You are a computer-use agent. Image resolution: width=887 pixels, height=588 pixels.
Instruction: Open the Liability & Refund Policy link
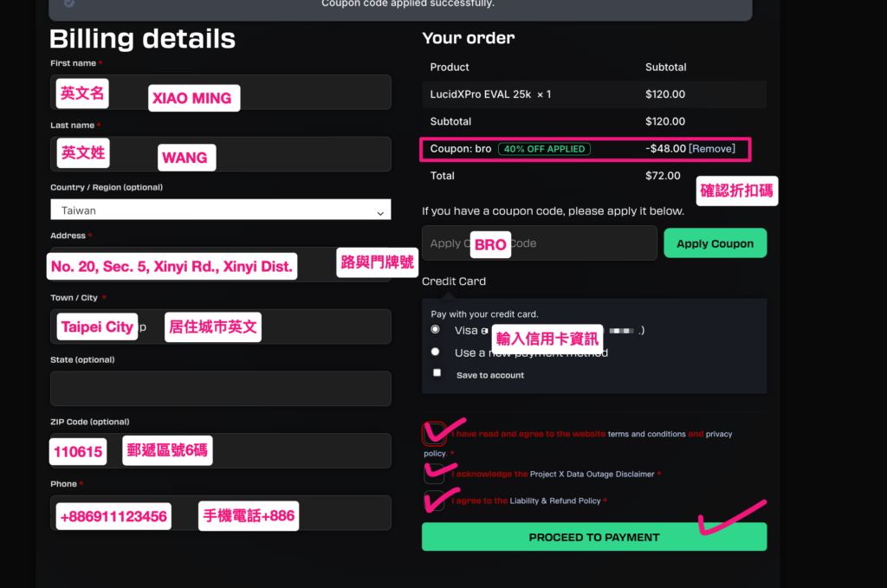tap(554, 501)
